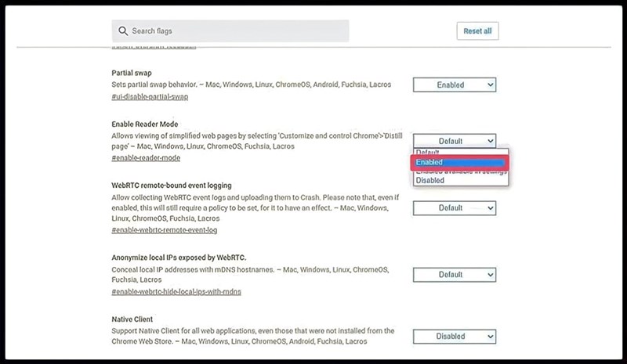Image resolution: width=627 pixels, height=364 pixels.
Task: Open the Partial swap dropdown
Action: (455, 85)
